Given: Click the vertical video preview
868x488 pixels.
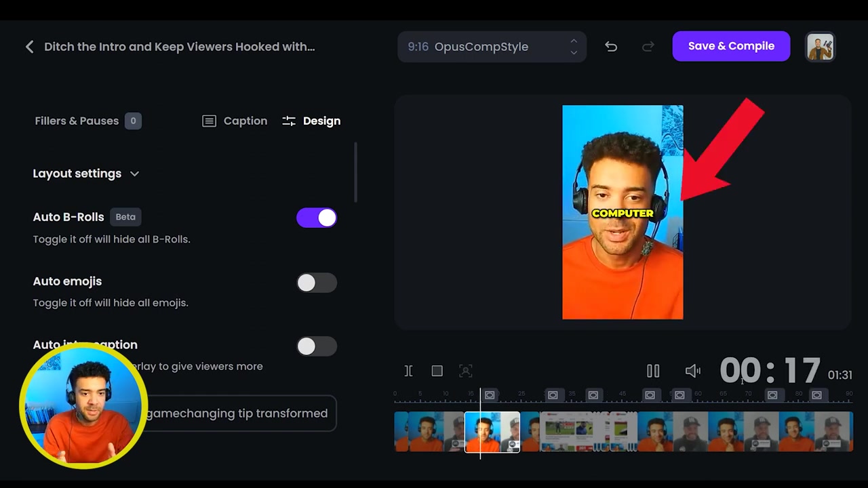Looking at the screenshot, I should [x=623, y=212].
